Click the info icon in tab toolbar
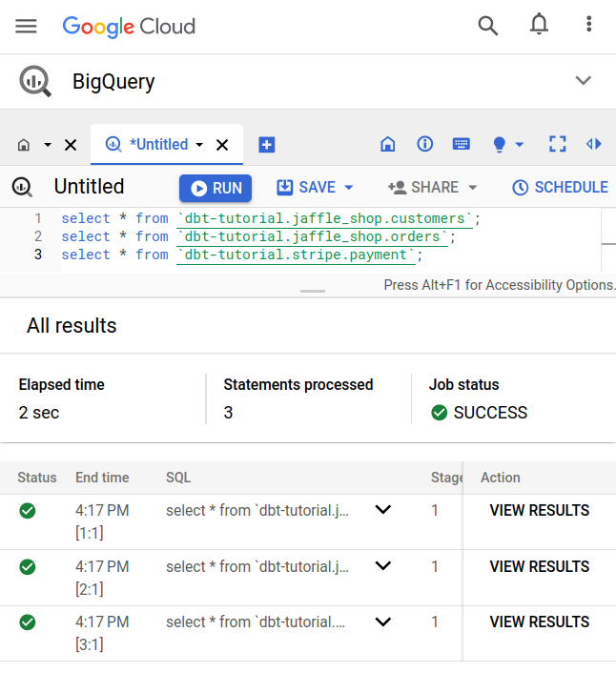The image size is (616, 673). click(424, 144)
